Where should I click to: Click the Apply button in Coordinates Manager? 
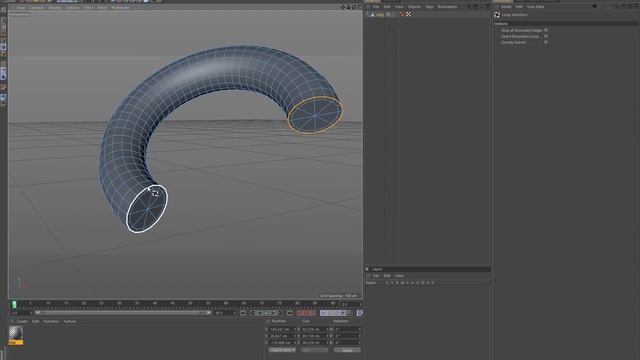(x=347, y=350)
